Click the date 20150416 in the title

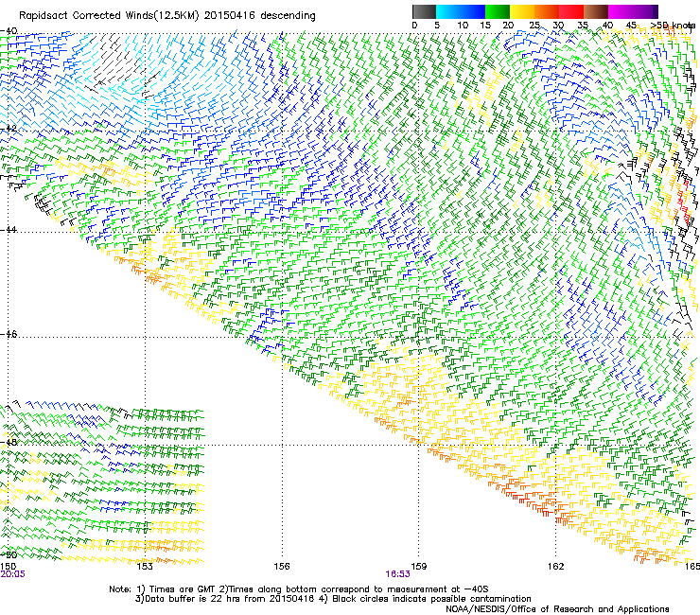[x=230, y=16]
